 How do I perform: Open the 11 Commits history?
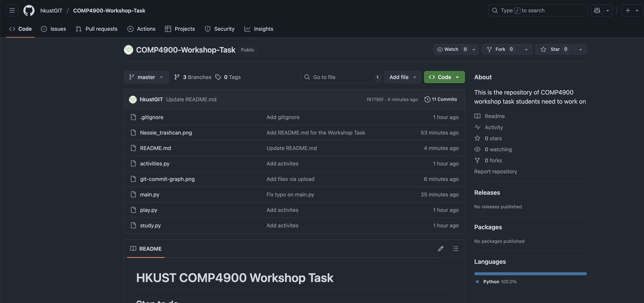coord(441,99)
